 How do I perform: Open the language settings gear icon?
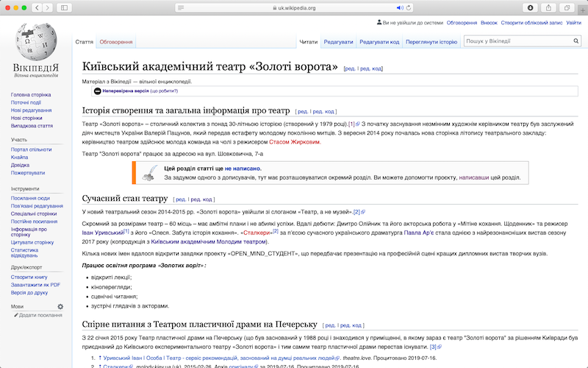pos(60,306)
